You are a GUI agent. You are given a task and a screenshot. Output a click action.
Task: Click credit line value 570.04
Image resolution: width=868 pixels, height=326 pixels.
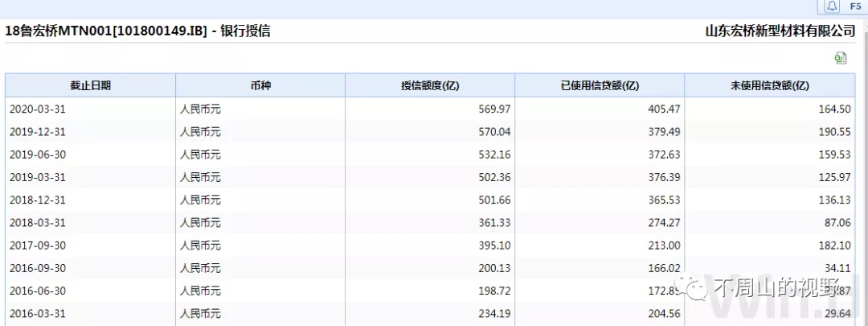495,132
